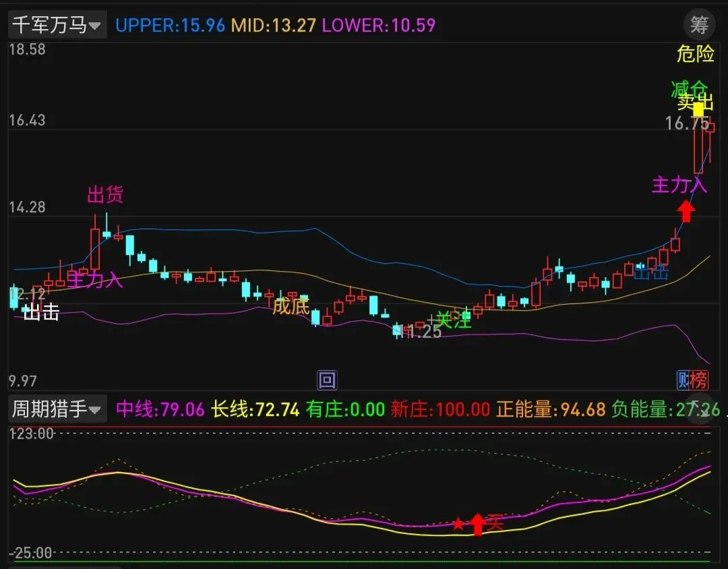Tap the 16.43 price axis label
The width and height of the screenshot is (728, 569).
(28, 120)
